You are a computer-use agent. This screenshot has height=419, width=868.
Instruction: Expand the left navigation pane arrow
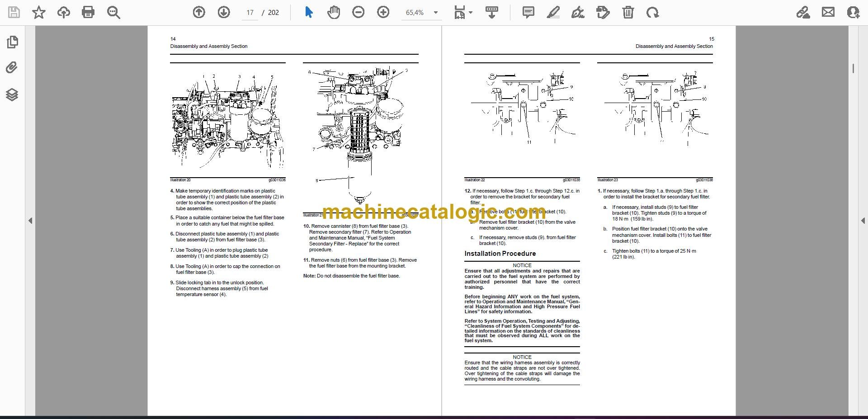click(x=30, y=221)
